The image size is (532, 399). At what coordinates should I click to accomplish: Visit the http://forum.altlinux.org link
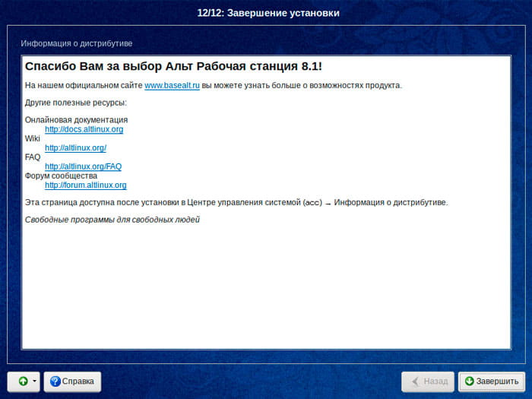pos(85,185)
